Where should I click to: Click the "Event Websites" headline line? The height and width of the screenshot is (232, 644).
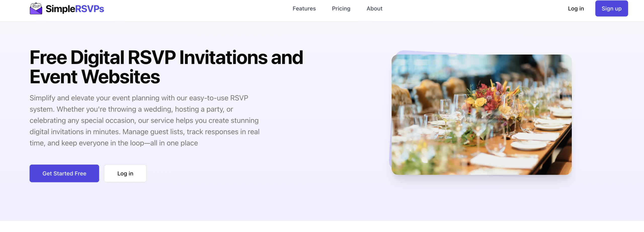(95, 77)
